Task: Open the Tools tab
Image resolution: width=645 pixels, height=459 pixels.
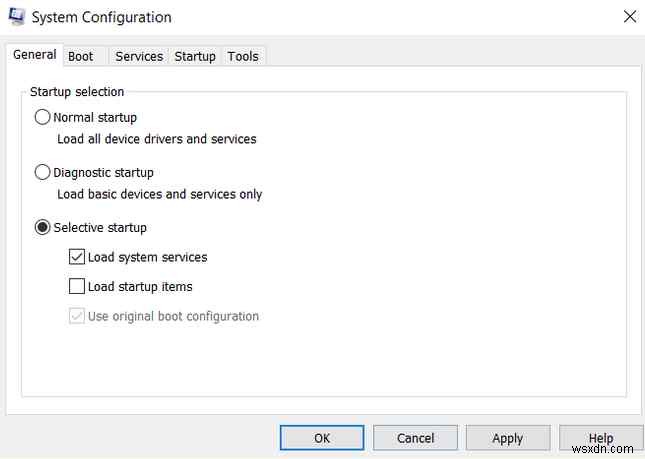Action: coord(243,56)
